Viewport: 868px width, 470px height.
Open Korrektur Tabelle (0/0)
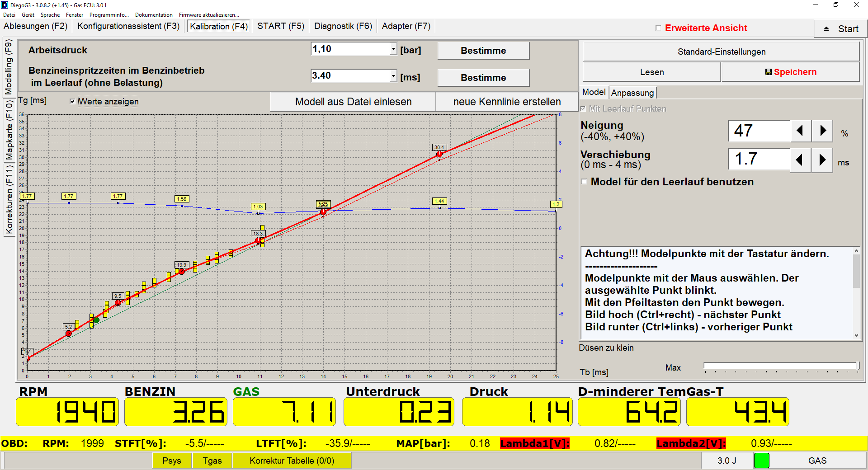click(292, 461)
